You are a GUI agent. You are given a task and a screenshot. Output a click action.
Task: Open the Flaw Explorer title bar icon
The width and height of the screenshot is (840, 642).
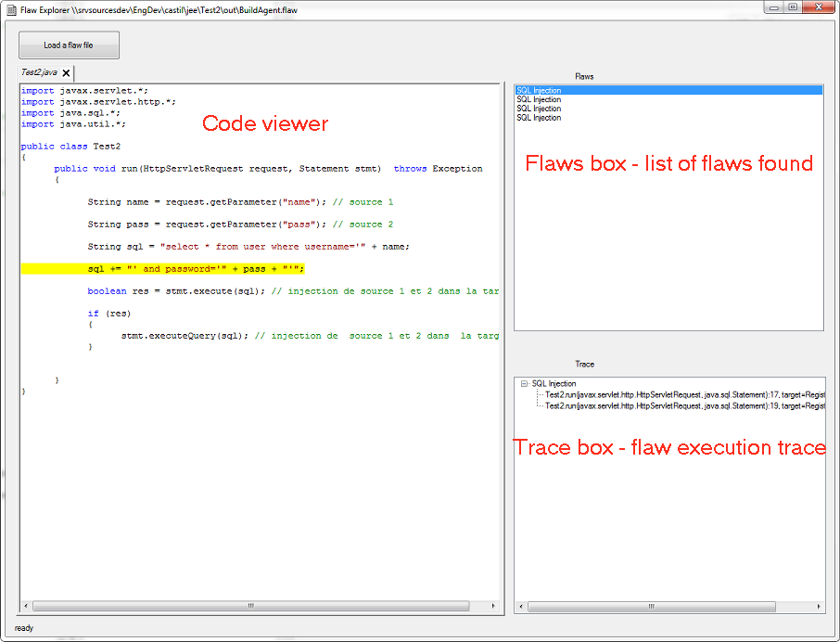(x=11, y=8)
